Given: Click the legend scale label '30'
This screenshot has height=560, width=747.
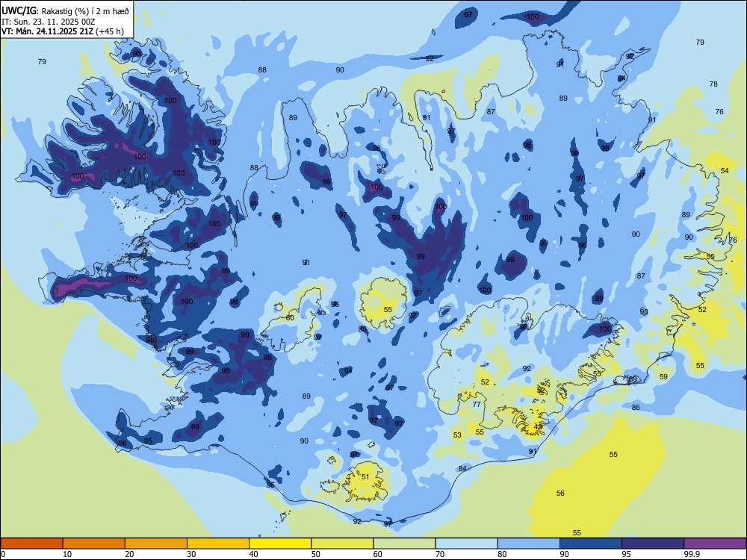Looking at the screenshot, I should click(191, 554).
